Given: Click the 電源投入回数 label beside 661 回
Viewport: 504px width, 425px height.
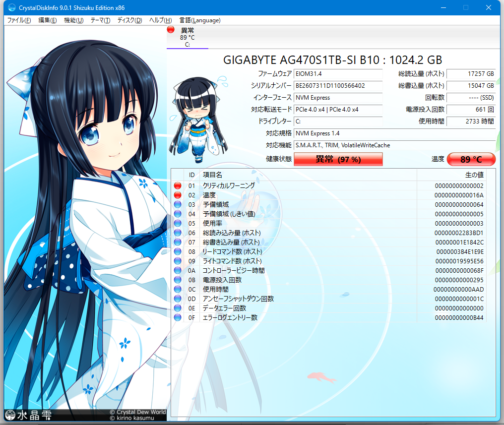Looking at the screenshot, I should tap(425, 110).
